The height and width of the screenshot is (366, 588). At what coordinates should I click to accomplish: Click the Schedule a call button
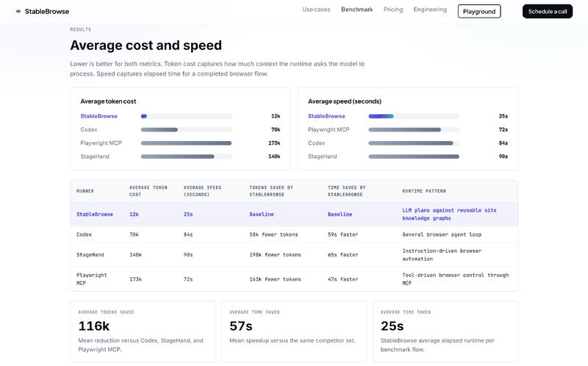[x=548, y=11]
